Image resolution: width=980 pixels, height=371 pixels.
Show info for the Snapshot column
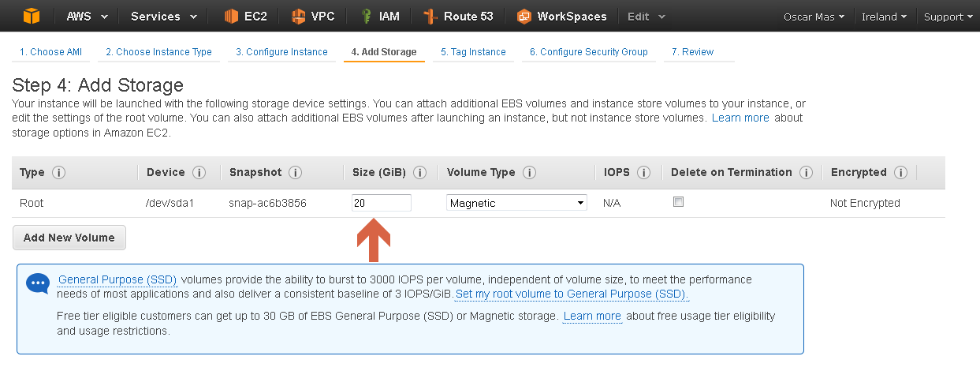[296, 173]
